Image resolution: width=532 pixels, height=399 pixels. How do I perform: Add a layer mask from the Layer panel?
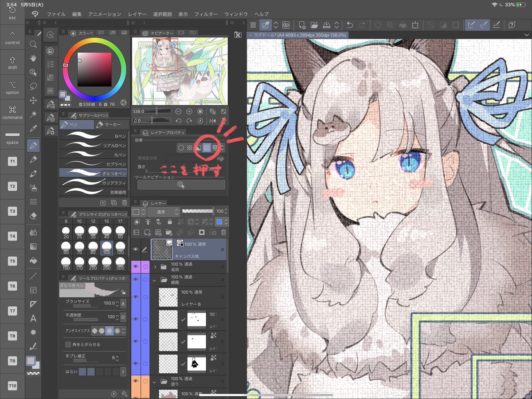201,232
